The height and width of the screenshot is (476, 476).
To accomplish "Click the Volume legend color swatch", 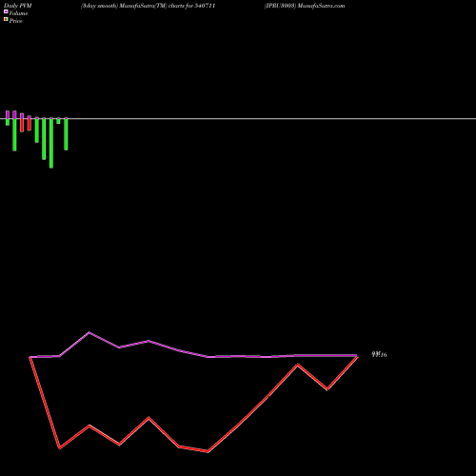I will pyautogui.click(x=6, y=11).
